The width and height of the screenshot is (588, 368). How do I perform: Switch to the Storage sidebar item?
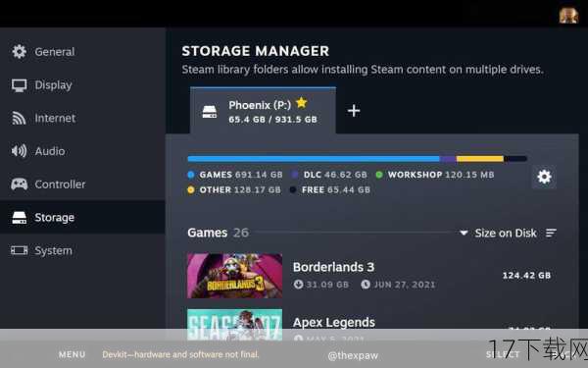click(82, 217)
